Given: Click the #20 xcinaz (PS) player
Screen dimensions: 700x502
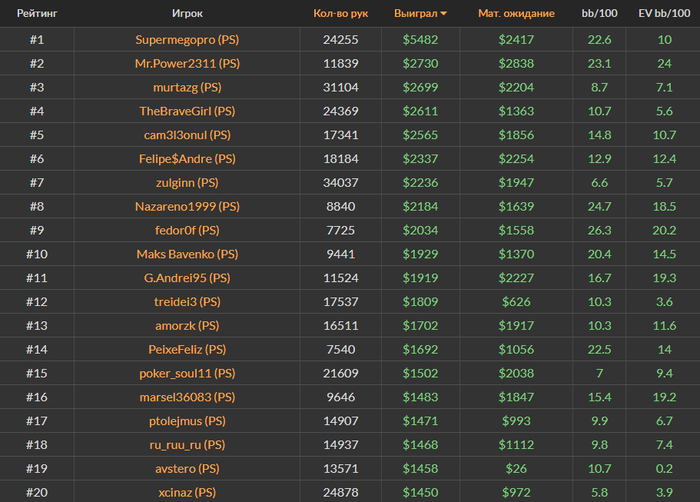Looking at the screenshot, I should click(187, 492).
